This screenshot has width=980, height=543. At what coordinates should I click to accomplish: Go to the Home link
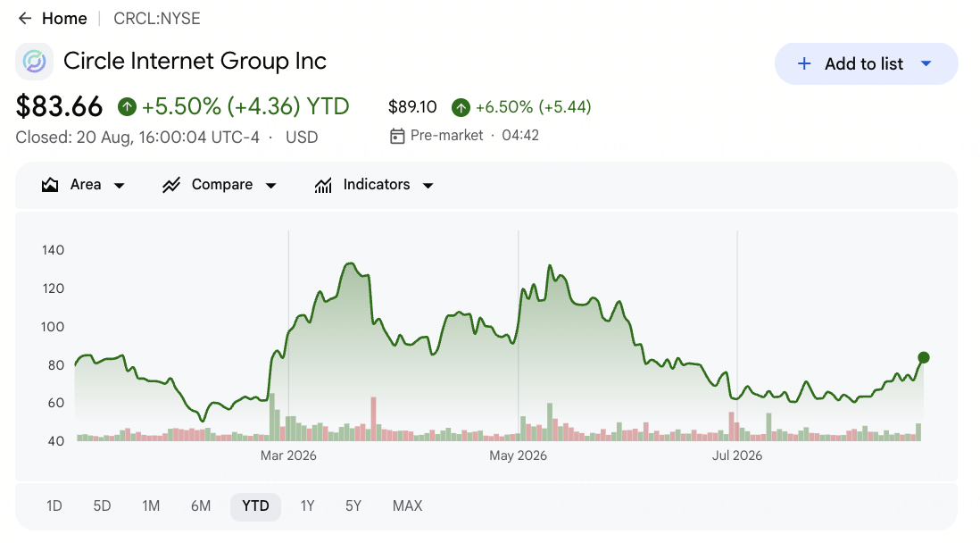coord(64,19)
